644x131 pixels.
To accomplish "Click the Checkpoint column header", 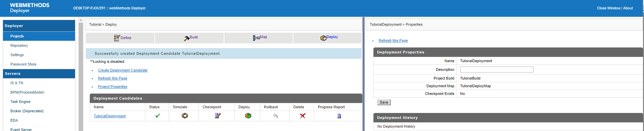I will pyautogui.click(x=212, y=107).
